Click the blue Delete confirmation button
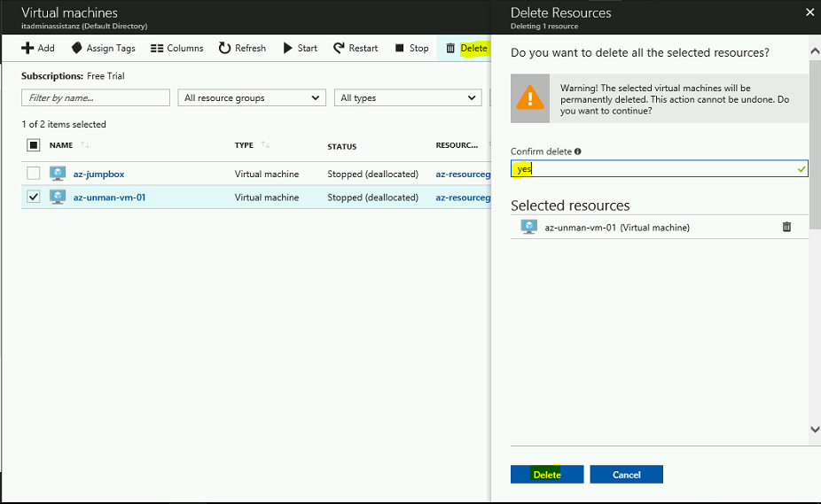The width and height of the screenshot is (821, 504). [x=547, y=474]
